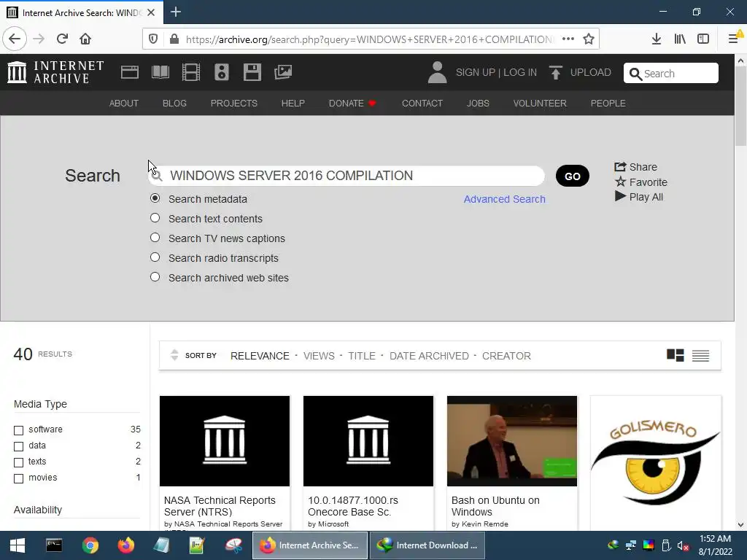This screenshot has height=560, width=747.
Task: Click Play All
Action: [639, 197]
